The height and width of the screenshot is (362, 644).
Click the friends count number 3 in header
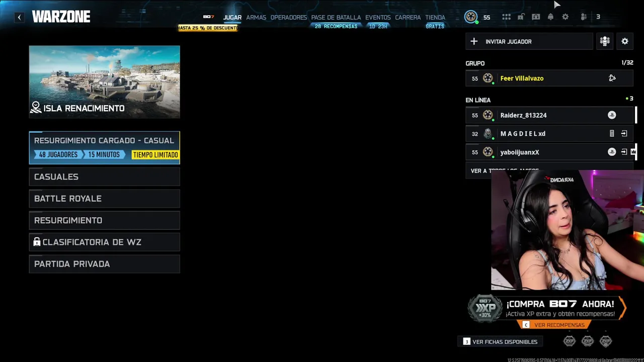pos(598,17)
